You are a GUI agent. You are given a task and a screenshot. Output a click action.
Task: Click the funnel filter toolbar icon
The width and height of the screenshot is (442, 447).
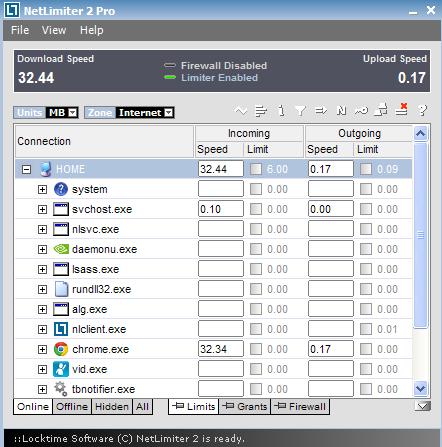pyautogui.click(x=300, y=111)
